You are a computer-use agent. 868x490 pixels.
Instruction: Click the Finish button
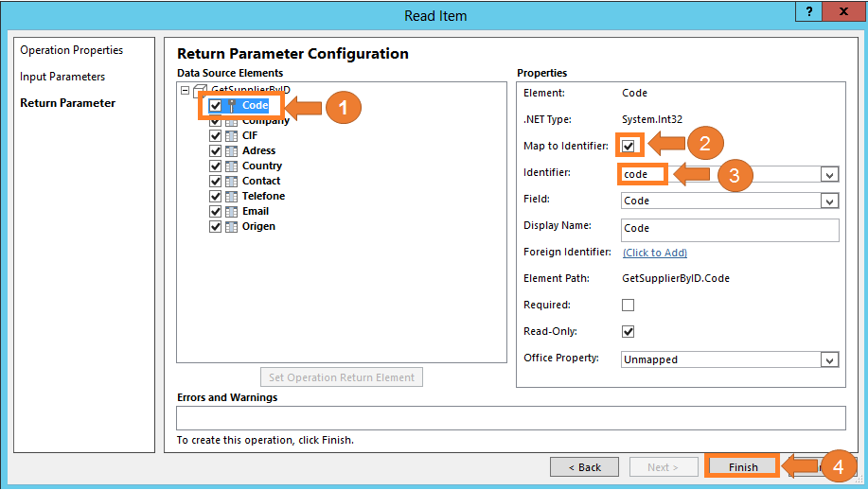coord(743,467)
